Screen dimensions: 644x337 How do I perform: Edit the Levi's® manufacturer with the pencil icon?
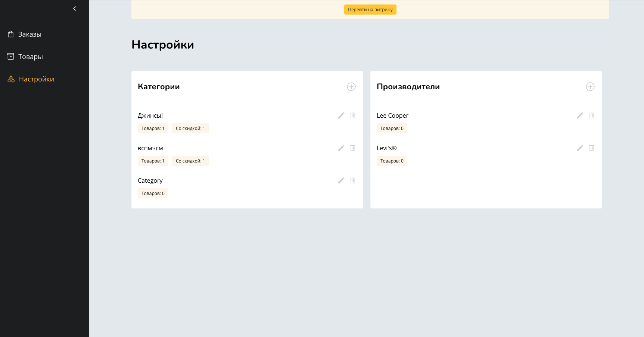(x=580, y=148)
